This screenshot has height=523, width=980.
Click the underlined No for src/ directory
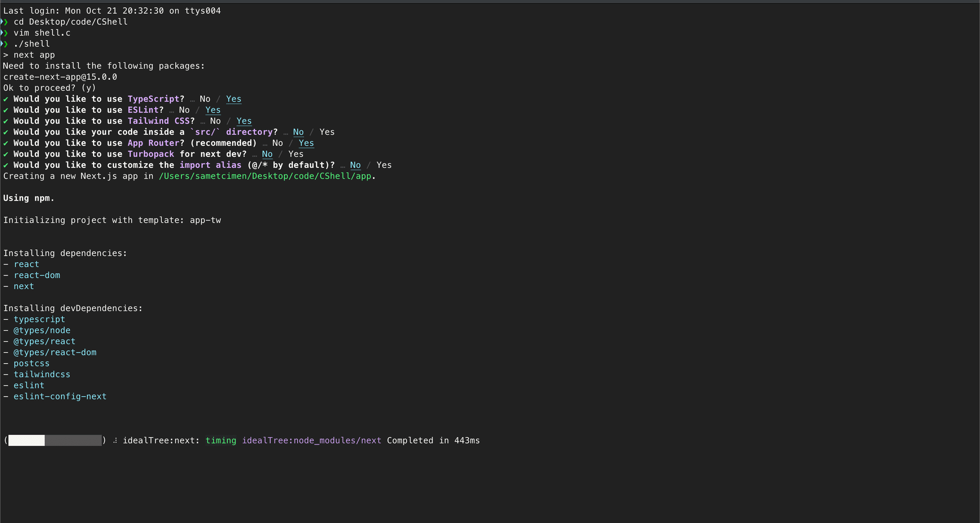[x=298, y=132]
